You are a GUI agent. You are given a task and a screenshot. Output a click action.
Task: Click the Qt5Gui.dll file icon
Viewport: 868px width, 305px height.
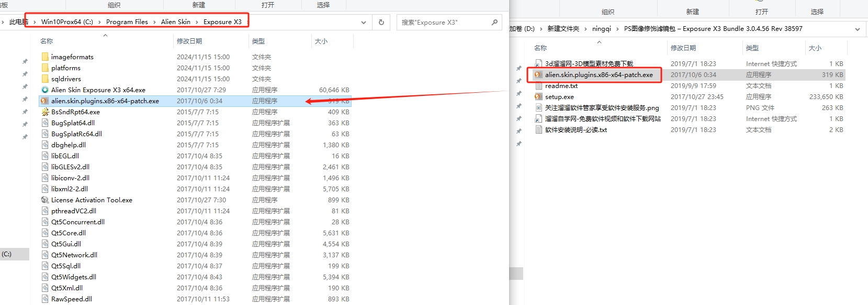(45, 244)
